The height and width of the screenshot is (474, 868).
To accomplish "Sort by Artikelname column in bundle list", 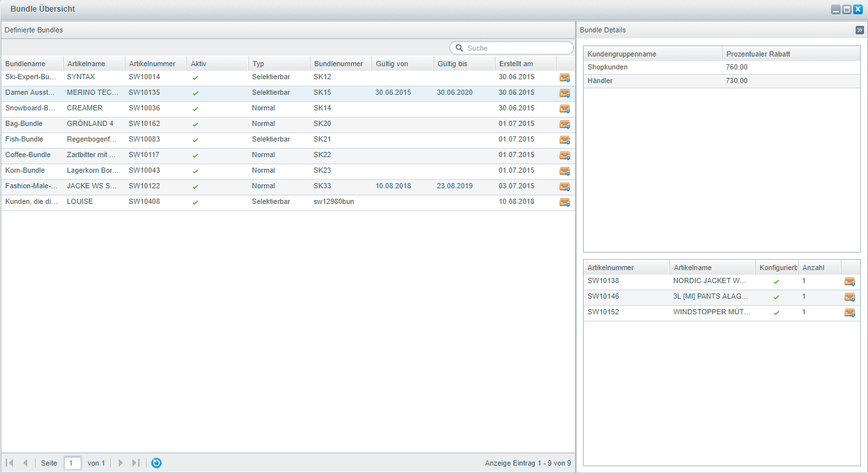I will 93,64.
